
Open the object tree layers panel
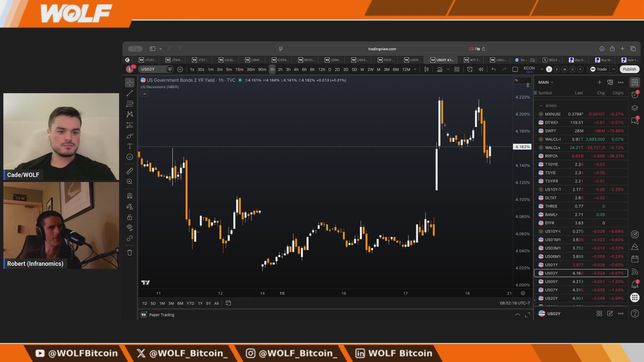[x=635, y=108]
